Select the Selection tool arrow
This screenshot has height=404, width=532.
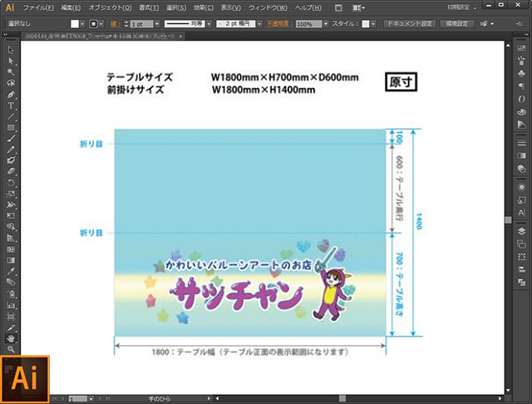(x=12, y=50)
